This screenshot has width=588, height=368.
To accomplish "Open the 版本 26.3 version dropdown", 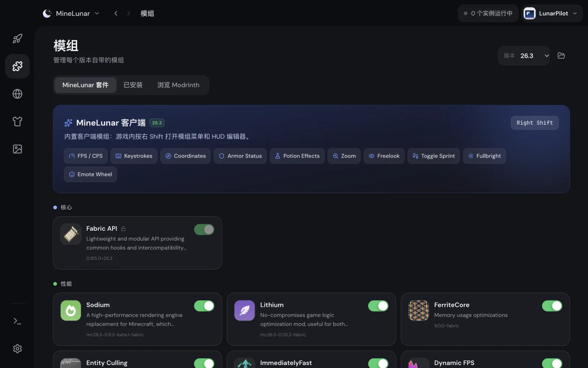I will tap(524, 56).
